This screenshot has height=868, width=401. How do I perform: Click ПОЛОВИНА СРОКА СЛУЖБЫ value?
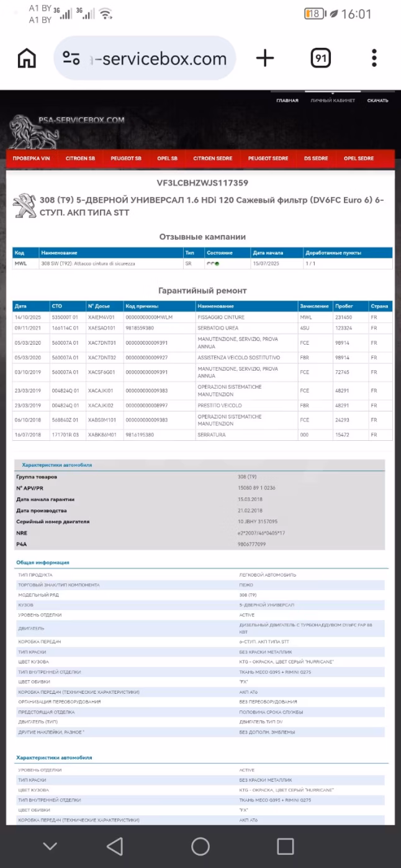point(271,712)
